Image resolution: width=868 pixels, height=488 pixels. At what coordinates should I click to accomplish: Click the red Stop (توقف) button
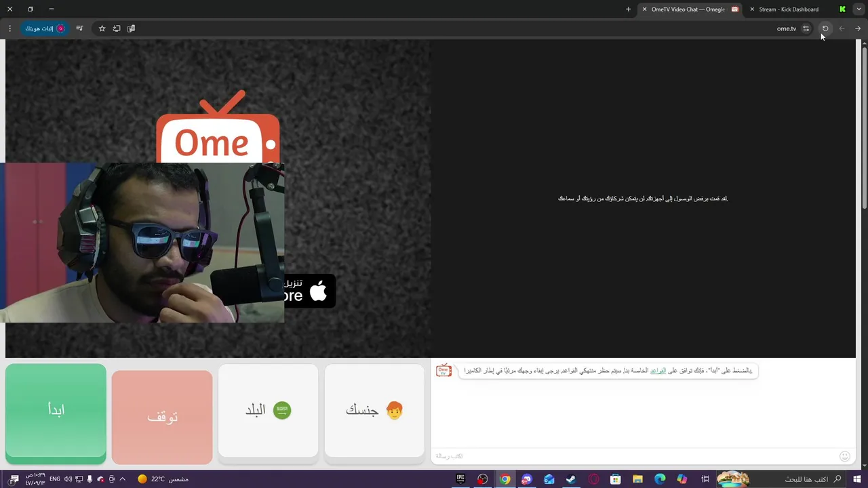pyautogui.click(x=162, y=417)
